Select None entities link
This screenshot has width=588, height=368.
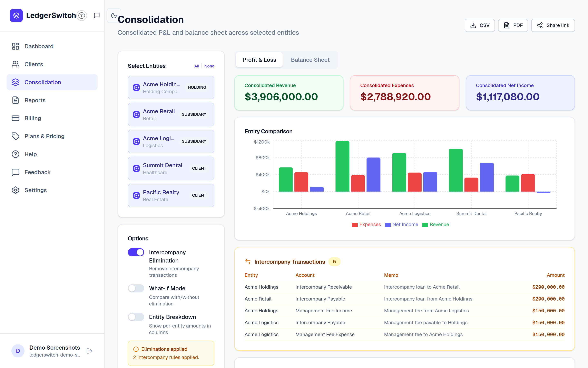pyautogui.click(x=209, y=66)
